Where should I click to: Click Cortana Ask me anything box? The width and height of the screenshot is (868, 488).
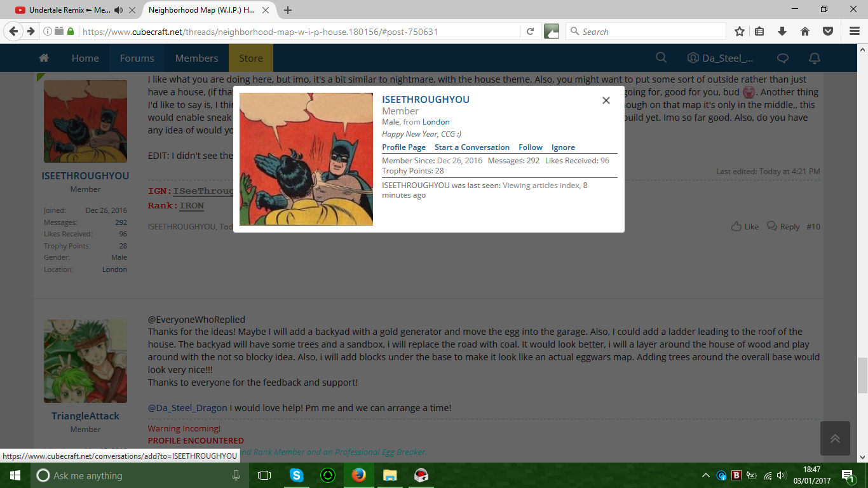click(140, 475)
